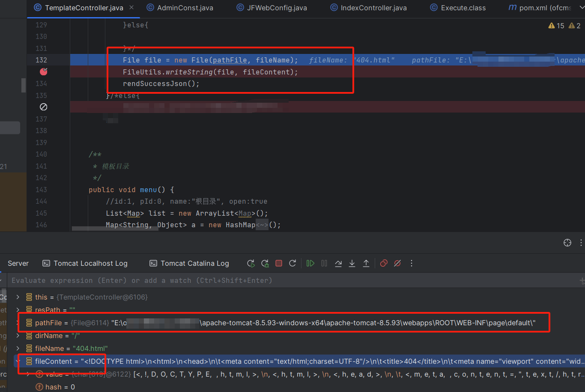Stop the running debug session

click(279, 263)
